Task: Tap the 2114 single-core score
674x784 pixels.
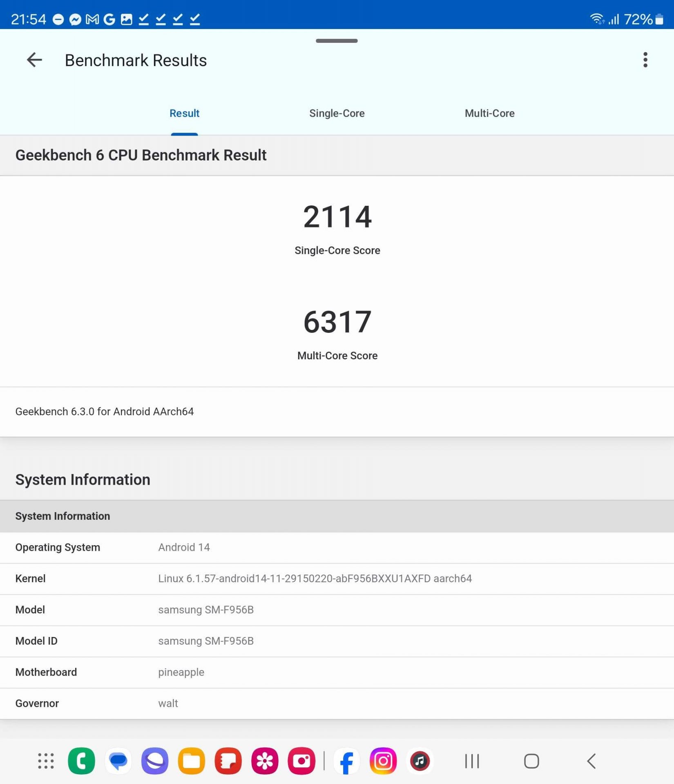Action: tap(337, 216)
